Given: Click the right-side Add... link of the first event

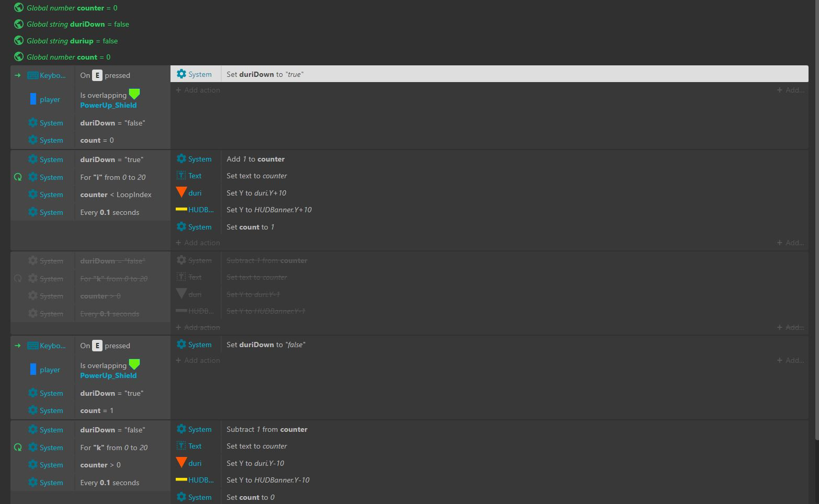Looking at the screenshot, I should point(791,90).
